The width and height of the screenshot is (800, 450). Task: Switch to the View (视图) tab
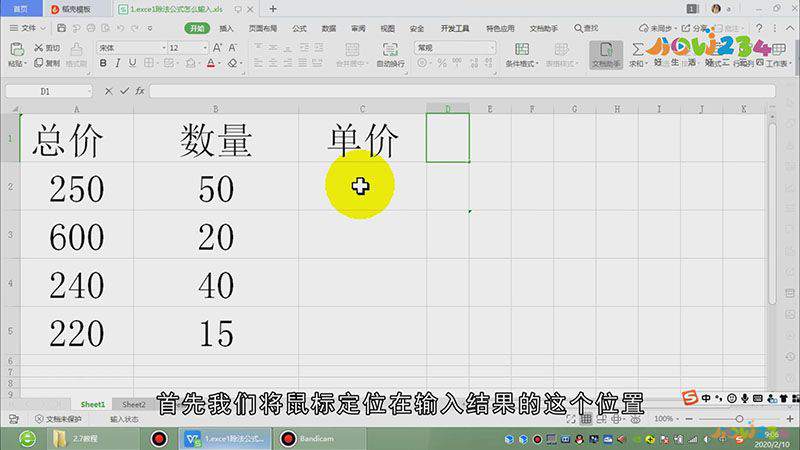click(x=388, y=28)
